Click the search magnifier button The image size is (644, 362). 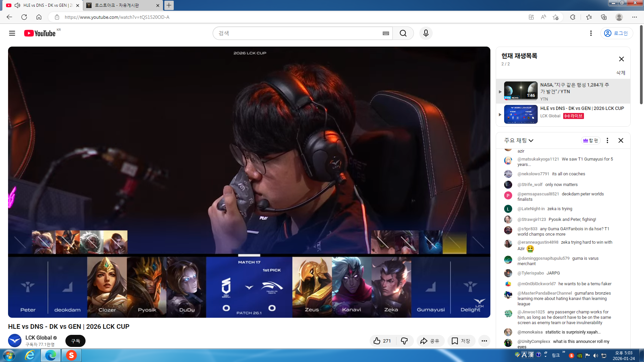click(x=403, y=33)
